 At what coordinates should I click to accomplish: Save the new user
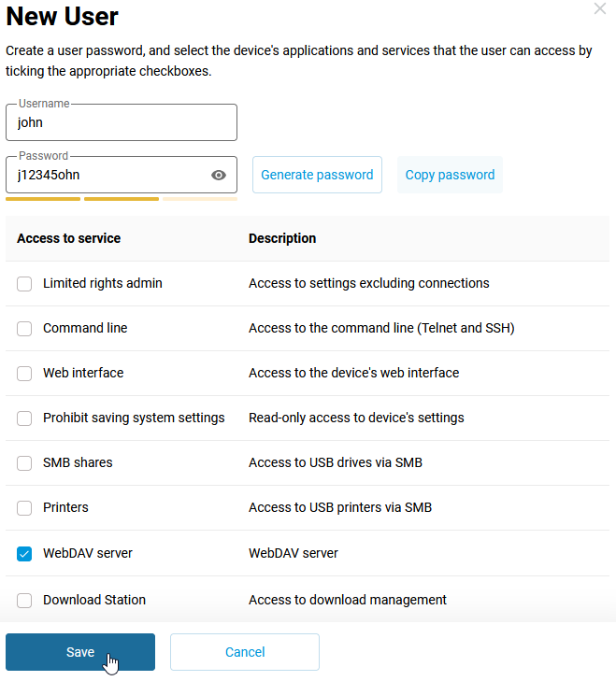coord(80,652)
